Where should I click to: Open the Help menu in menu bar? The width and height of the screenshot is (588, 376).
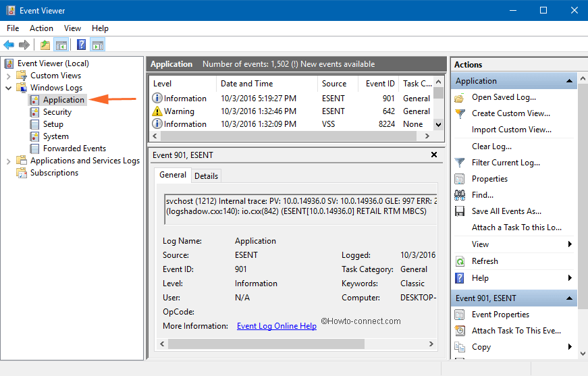[100, 28]
